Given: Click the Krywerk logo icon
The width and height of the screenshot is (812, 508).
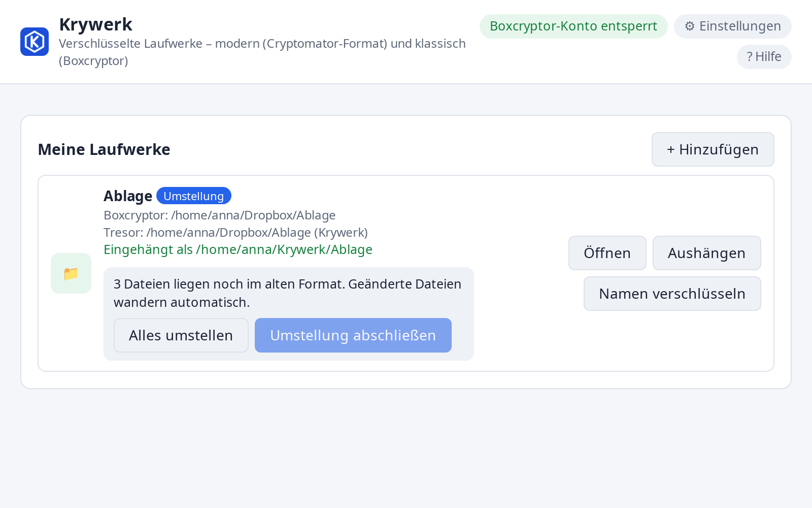Looking at the screenshot, I should pos(35,42).
